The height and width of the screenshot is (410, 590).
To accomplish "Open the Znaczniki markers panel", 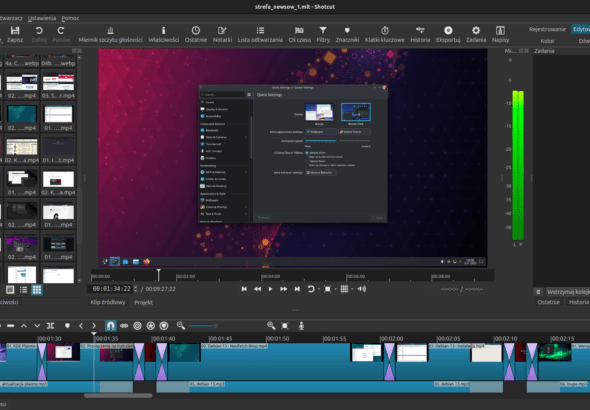I will click(347, 34).
